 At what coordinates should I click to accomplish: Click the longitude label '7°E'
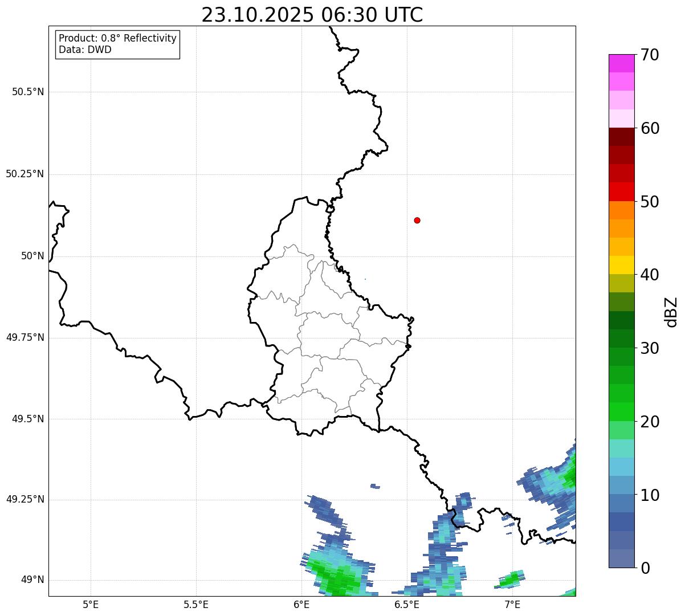click(512, 604)
